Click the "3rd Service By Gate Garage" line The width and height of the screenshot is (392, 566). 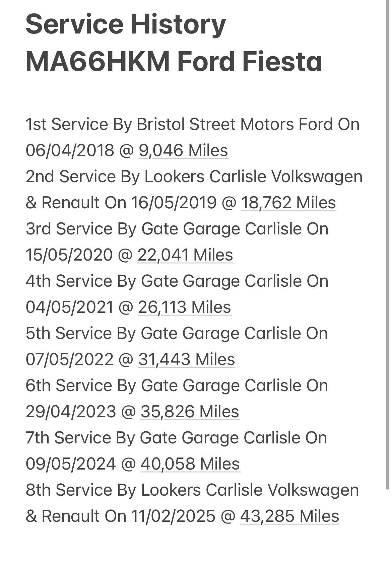click(x=177, y=229)
